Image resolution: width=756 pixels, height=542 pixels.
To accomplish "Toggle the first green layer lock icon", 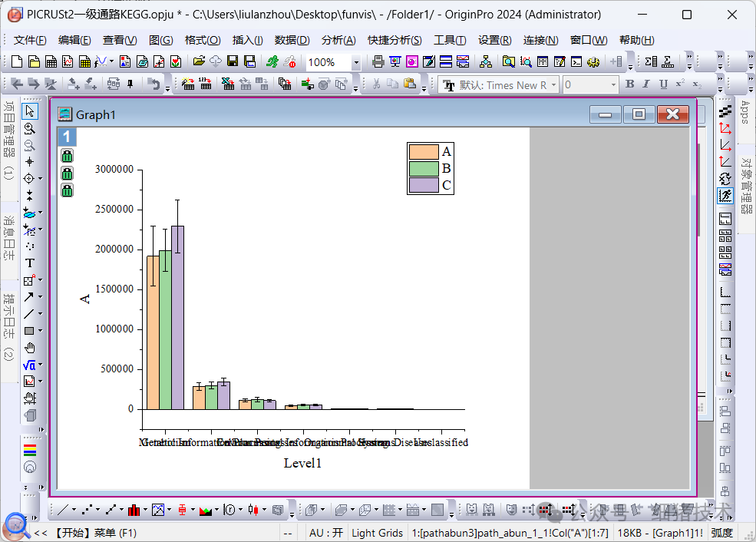I will 67,156.
